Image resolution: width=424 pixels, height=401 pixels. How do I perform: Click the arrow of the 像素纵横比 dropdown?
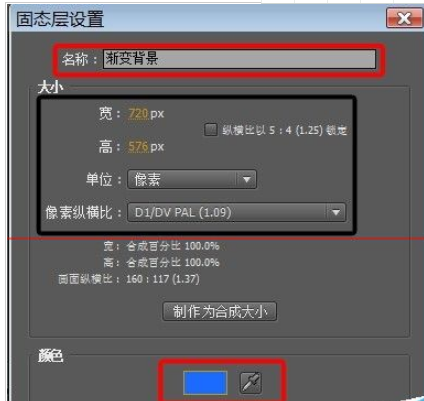click(335, 212)
